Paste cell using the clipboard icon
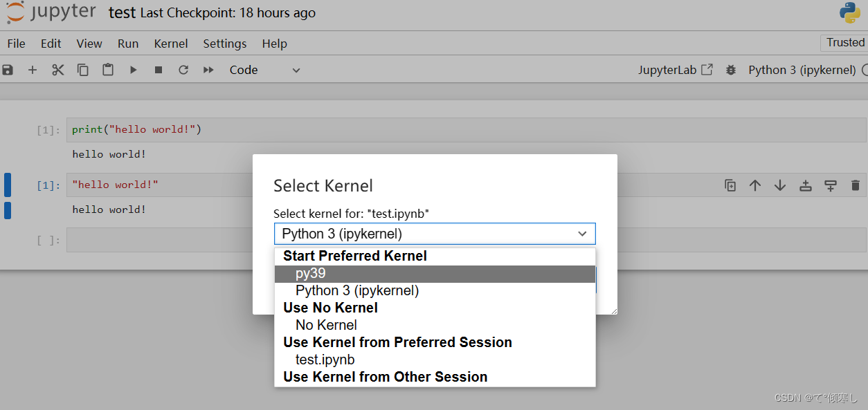Image resolution: width=868 pixels, height=410 pixels. [x=108, y=70]
